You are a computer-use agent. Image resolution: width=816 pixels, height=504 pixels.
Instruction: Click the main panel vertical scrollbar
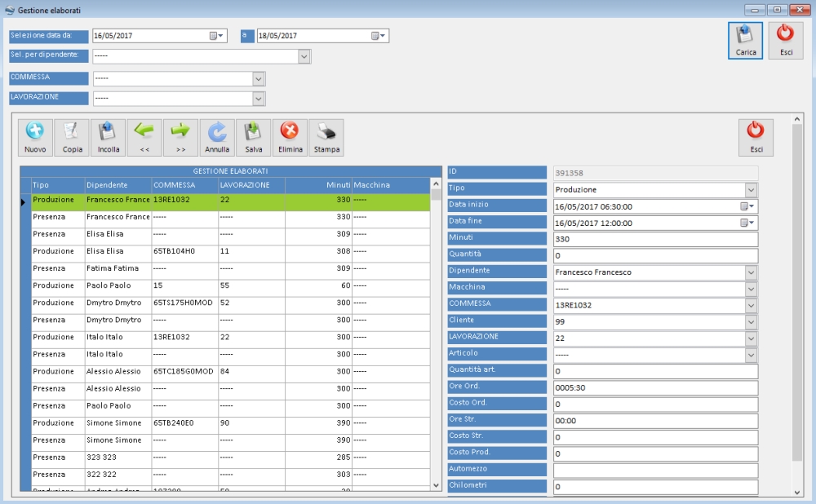pos(796,291)
